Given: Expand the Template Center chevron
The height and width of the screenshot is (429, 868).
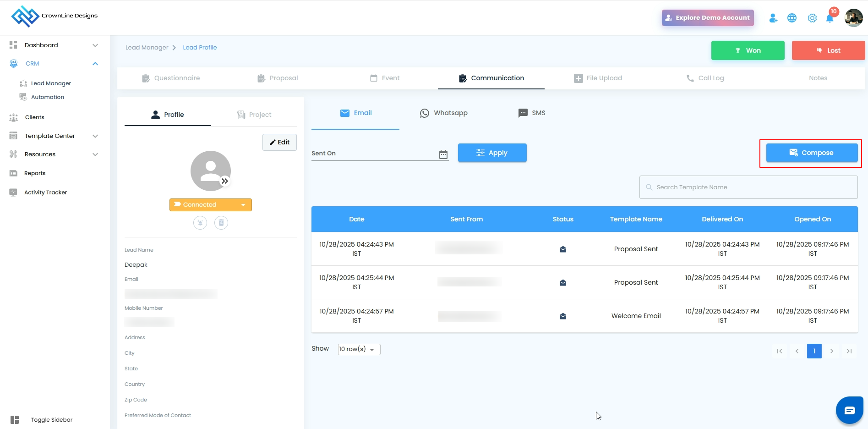Looking at the screenshot, I should pyautogui.click(x=95, y=136).
